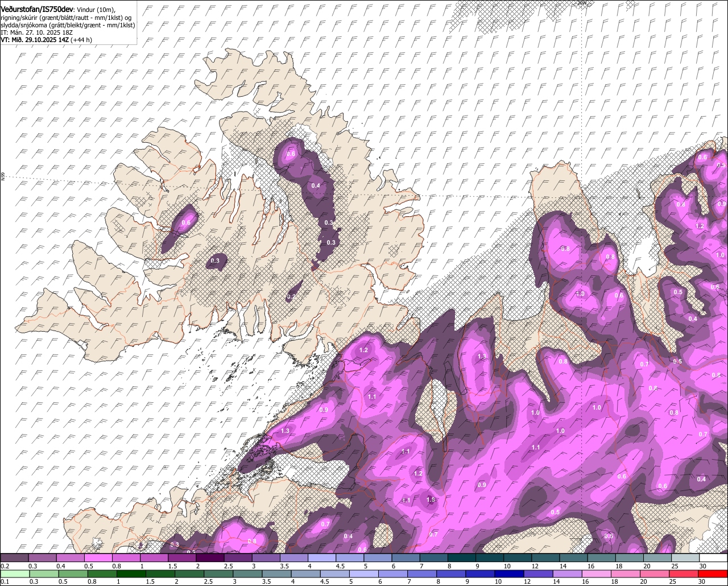Viewport: 728px width, 586px height.
Task: Pick the darkest green 1 swatch in lower legend row
Action: [x=131, y=574]
